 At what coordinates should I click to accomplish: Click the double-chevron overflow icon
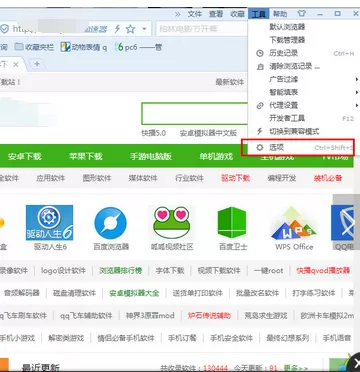pyautogui.click(x=178, y=14)
